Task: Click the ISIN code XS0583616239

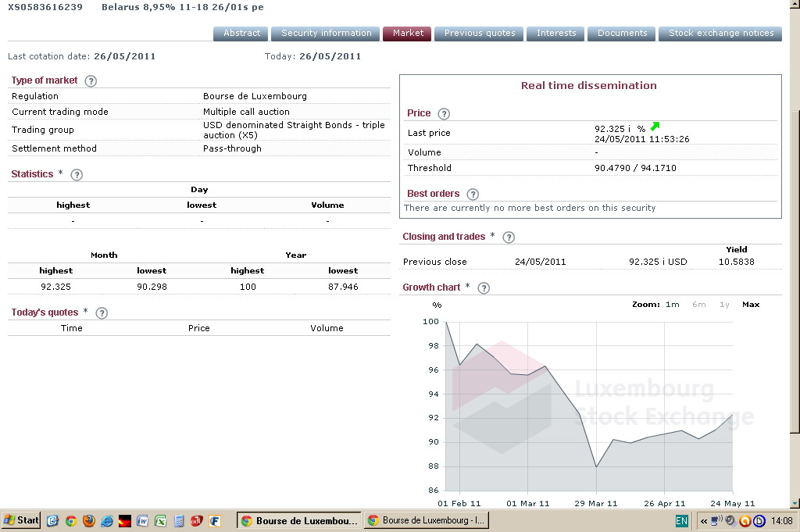Action: (45, 7)
